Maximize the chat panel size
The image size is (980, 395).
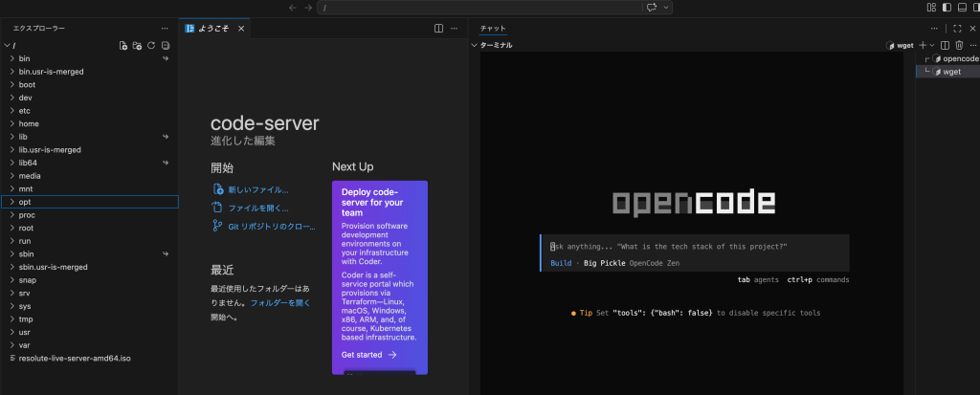click(956, 29)
